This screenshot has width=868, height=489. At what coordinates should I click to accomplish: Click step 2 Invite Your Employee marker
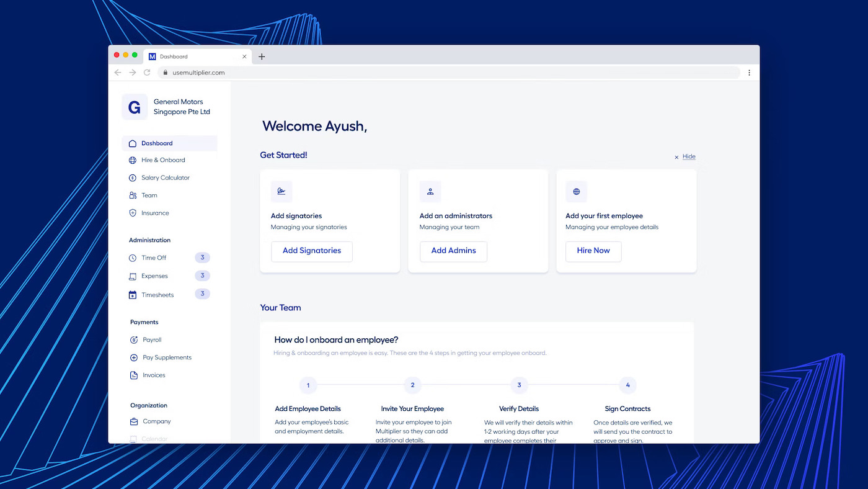point(412,385)
